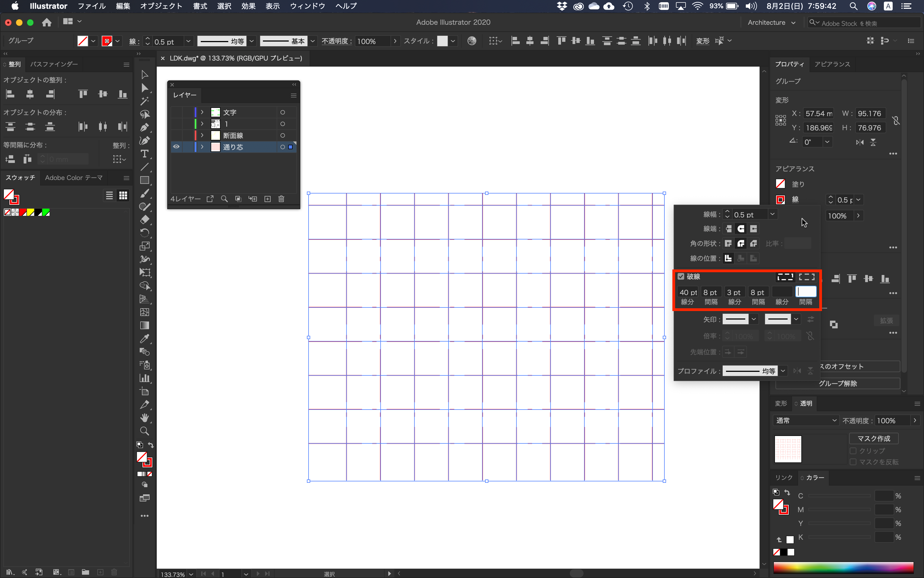Select the Lasso tool
This screenshot has width=924, height=578.
(x=144, y=114)
